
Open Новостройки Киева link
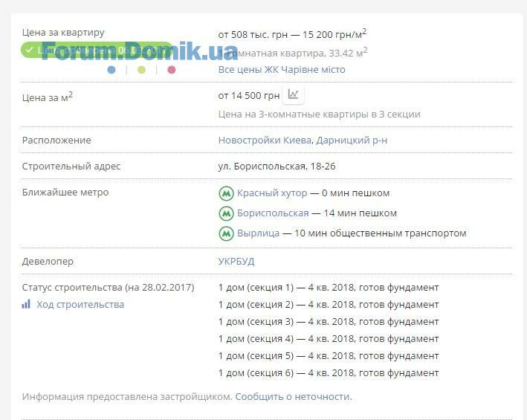(x=265, y=140)
